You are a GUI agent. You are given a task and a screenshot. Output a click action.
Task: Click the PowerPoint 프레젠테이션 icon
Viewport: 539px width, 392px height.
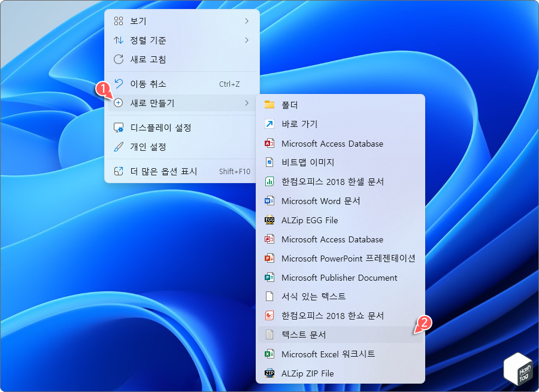point(269,258)
